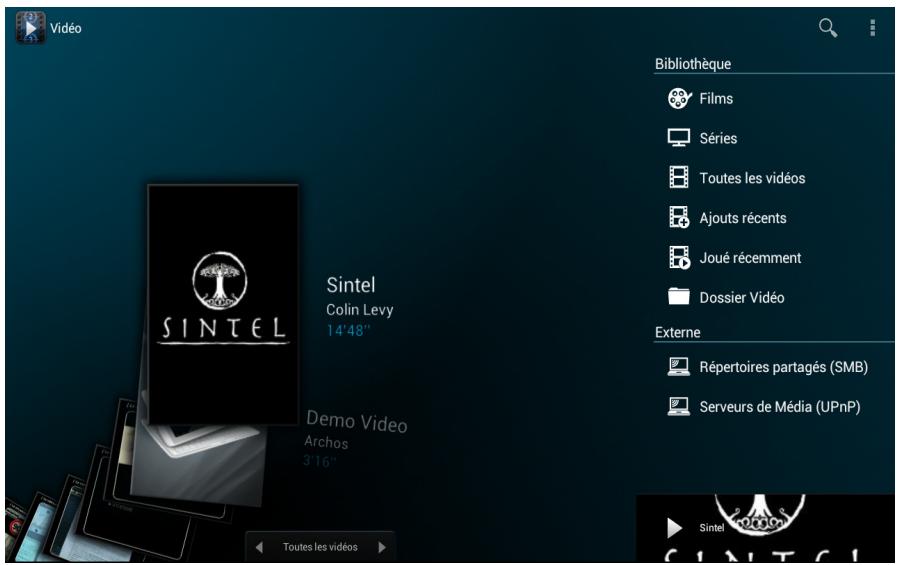The image size is (898, 565).
Task: Go to previous category with left arrow
Action: click(x=259, y=547)
